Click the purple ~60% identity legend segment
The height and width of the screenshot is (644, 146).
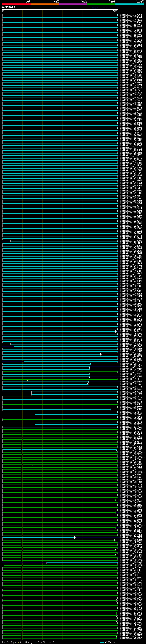(x=73, y=4)
